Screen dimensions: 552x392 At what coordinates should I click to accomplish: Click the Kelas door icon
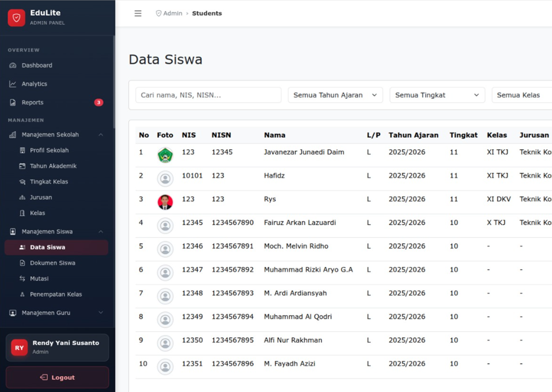pyautogui.click(x=22, y=213)
